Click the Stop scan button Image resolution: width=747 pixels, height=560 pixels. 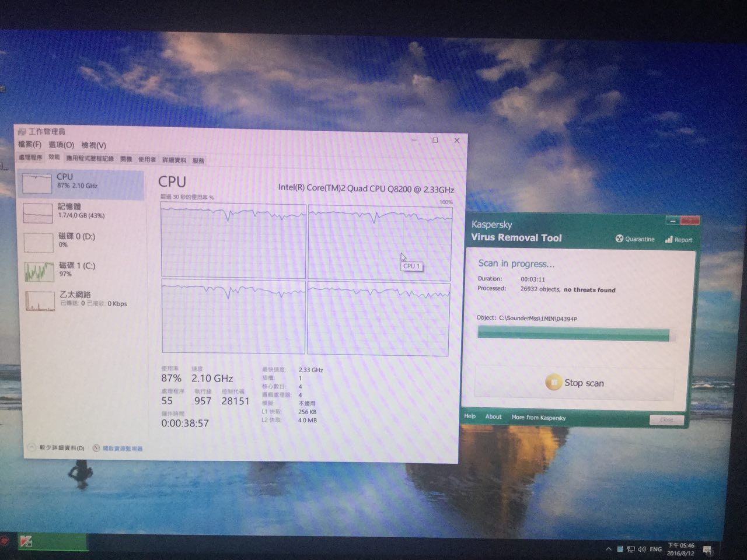[x=575, y=383]
